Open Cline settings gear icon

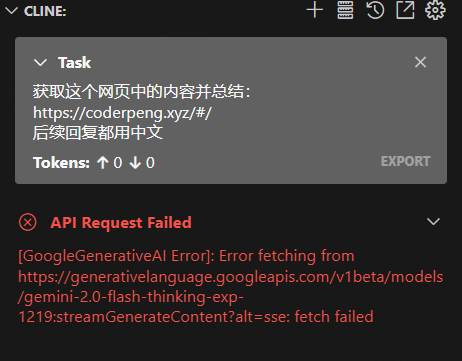(x=435, y=10)
